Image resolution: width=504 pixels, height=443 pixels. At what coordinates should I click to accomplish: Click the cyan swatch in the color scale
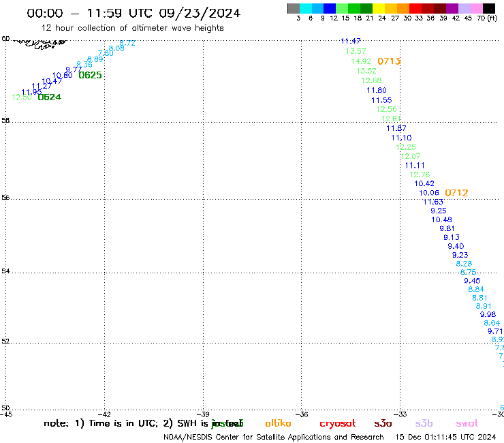coord(305,8)
